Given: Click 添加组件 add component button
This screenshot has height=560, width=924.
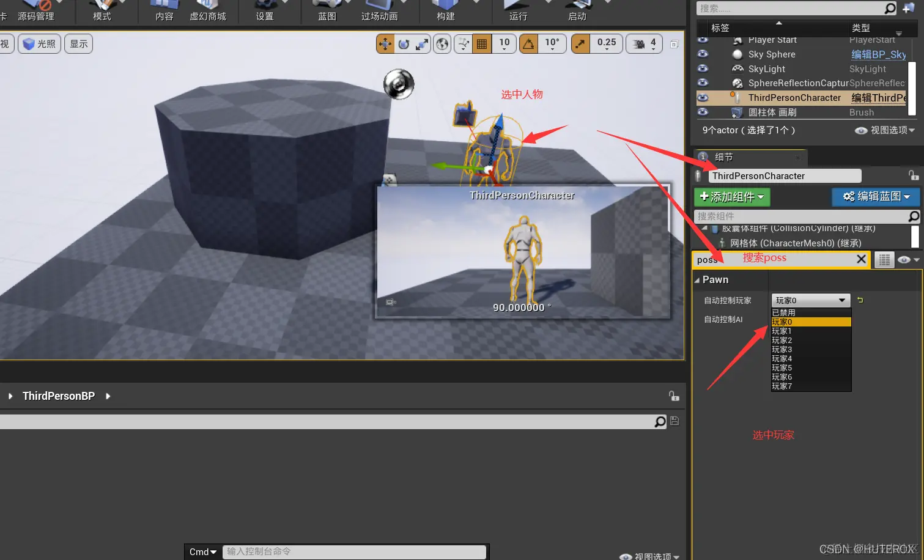Looking at the screenshot, I should pyautogui.click(x=732, y=197).
